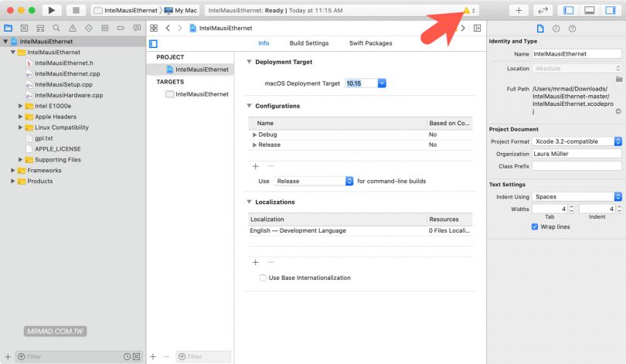This screenshot has height=364, width=626.
Task: Open the Symbol navigator
Action: pyautogui.click(x=40, y=28)
